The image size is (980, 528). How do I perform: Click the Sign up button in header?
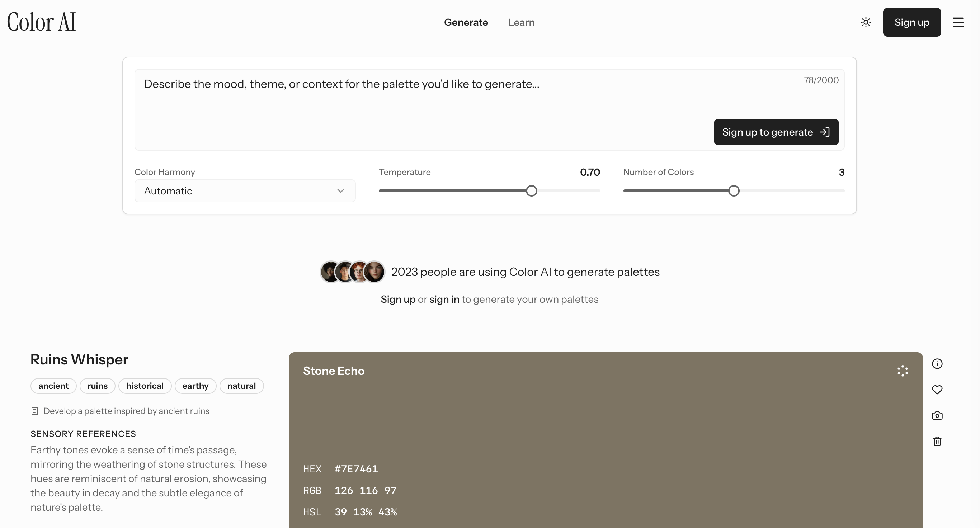pyautogui.click(x=911, y=23)
